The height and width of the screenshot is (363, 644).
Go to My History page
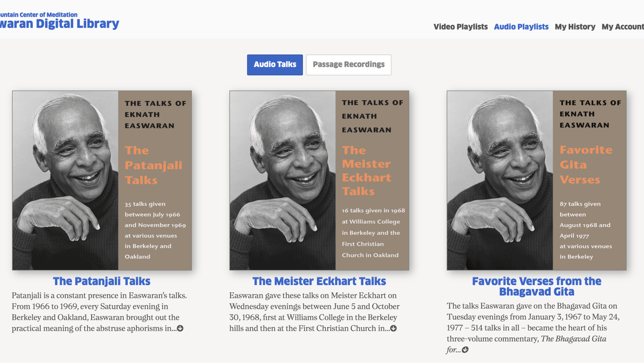point(575,26)
